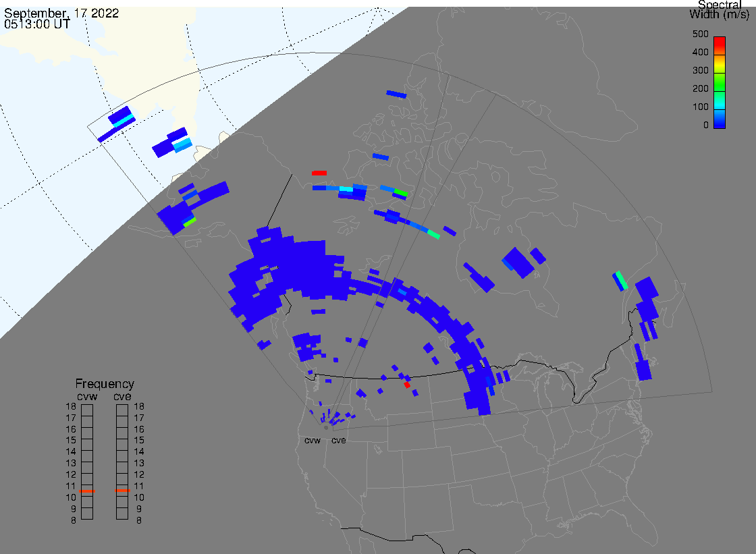Click the 0513:00 UT timestamp

[37, 24]
